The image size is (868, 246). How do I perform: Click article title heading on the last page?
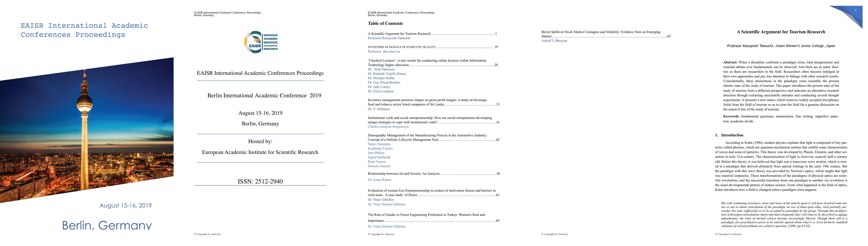click(x=781, y=32)
